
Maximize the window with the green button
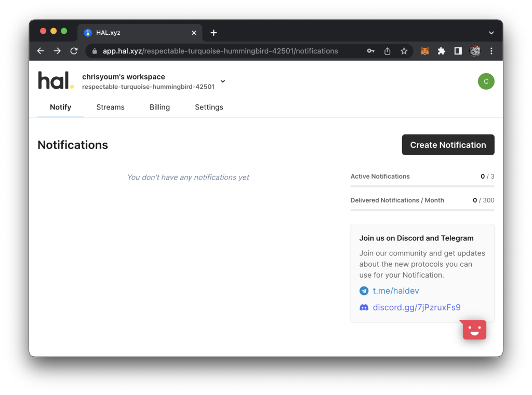tap(64, 31)
